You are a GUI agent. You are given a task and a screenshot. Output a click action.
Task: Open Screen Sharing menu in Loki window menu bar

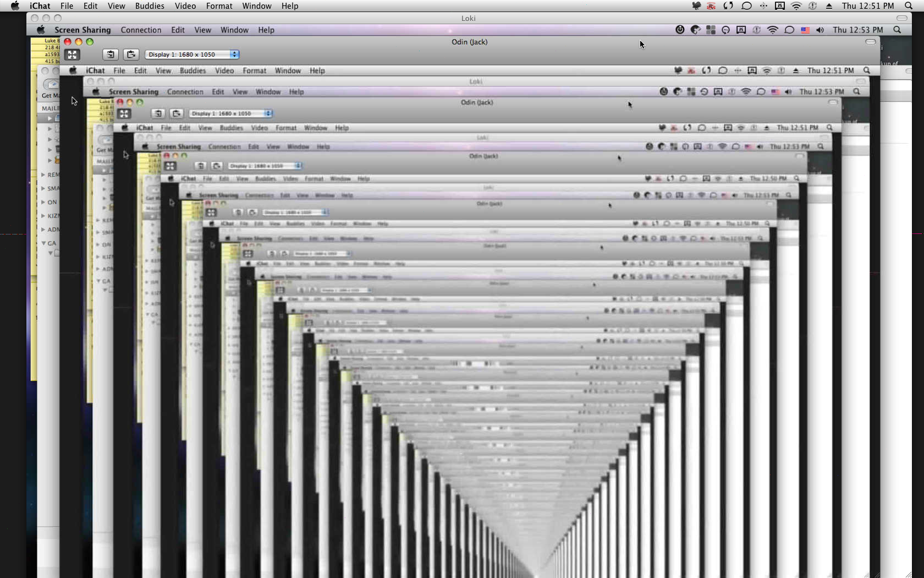pos(82,30)
